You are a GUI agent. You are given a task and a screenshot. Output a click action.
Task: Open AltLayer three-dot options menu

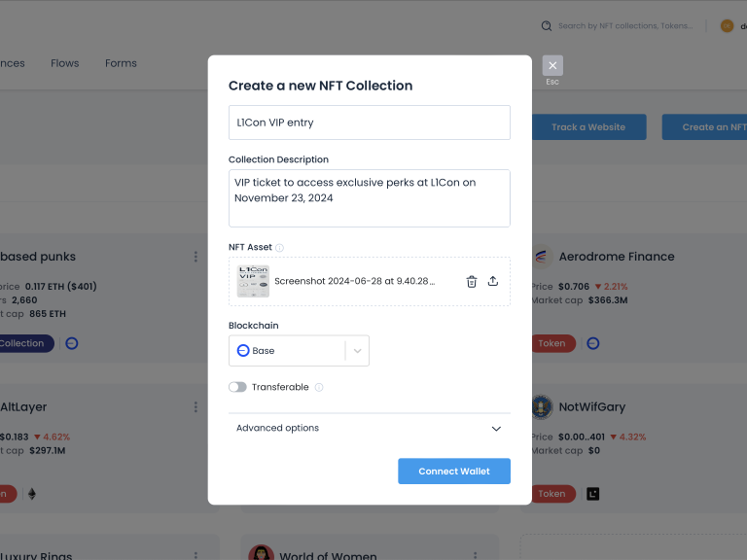196,407
